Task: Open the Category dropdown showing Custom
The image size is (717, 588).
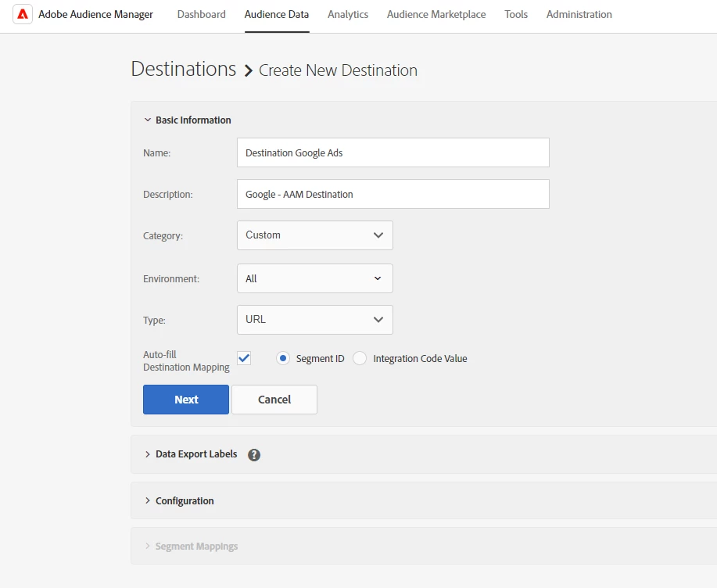Action: coord(314,235)
